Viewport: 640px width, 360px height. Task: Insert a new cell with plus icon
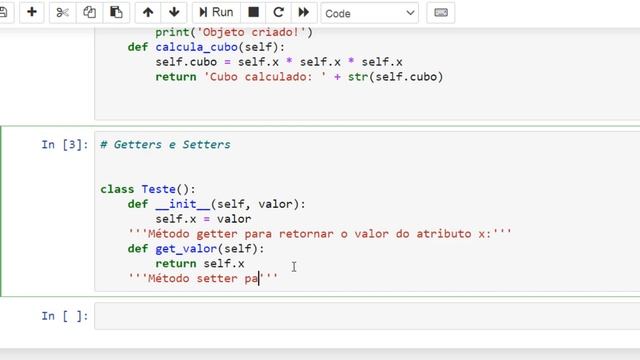click(x=31, y=13)
